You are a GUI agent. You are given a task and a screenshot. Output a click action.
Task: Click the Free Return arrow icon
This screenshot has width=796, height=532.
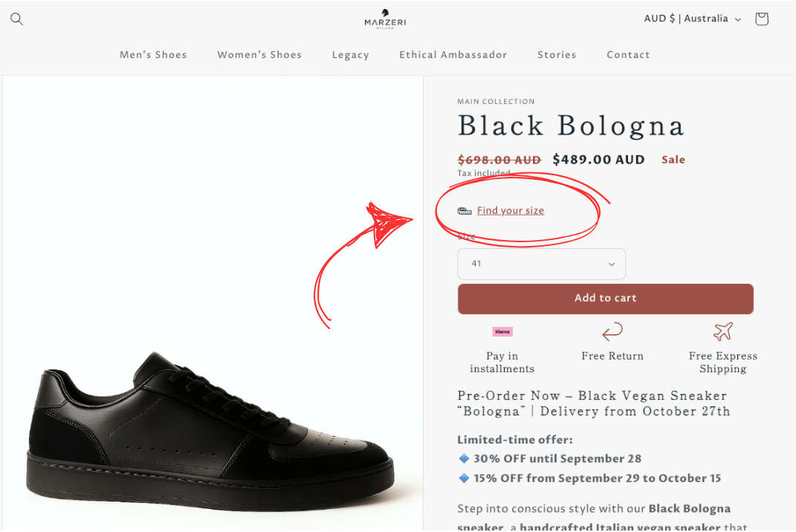tap(612, 331)
